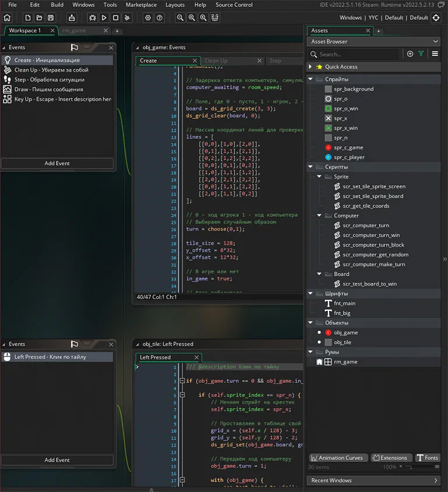Click the add asset plus circle icon
This screenshot has width=448, height=492.
point(410,54)
